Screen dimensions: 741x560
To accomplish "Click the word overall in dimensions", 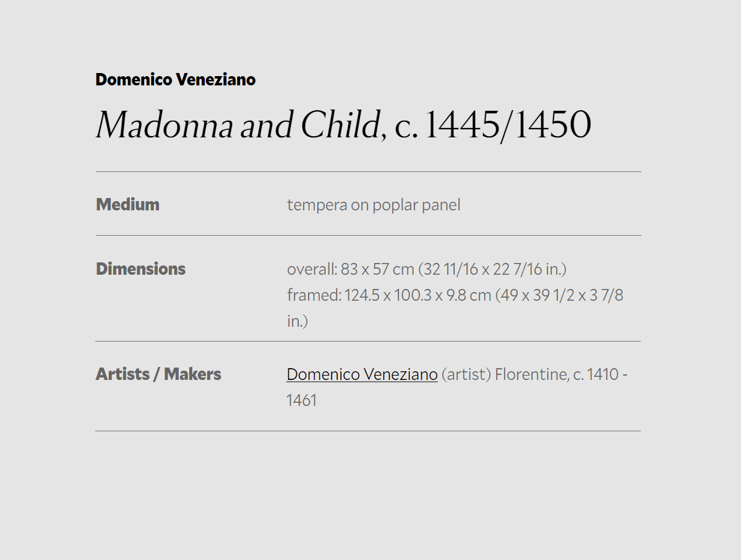I will (311, 269).
